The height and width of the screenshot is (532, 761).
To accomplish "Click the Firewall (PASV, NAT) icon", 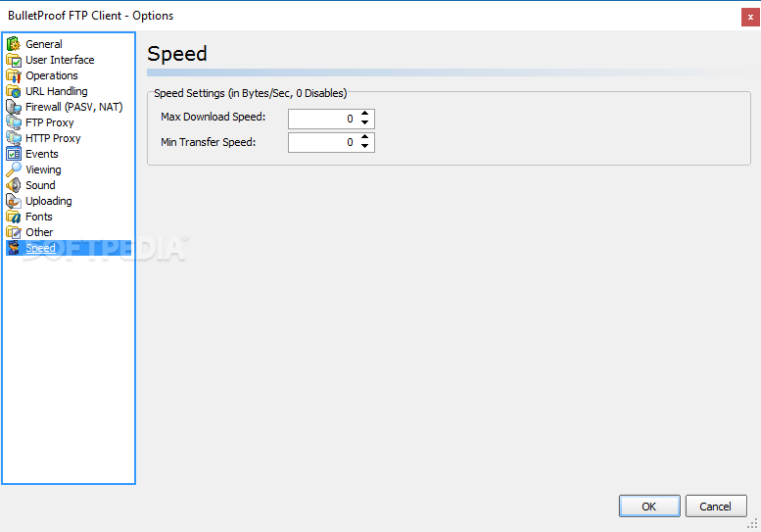I will pos(14,107).
